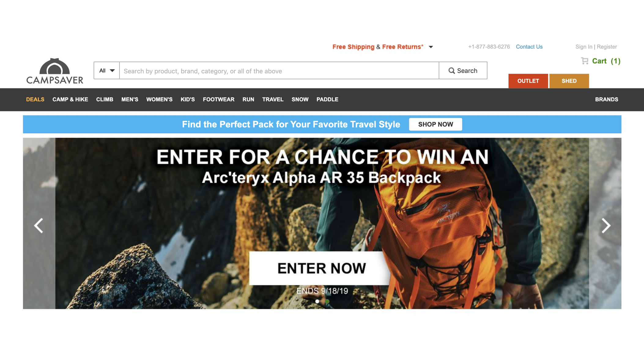Image resolution: width=644 pixels, height=347 pixels.
Task: Click the ENTER NOW giveaway button
Action: [319, 268]
